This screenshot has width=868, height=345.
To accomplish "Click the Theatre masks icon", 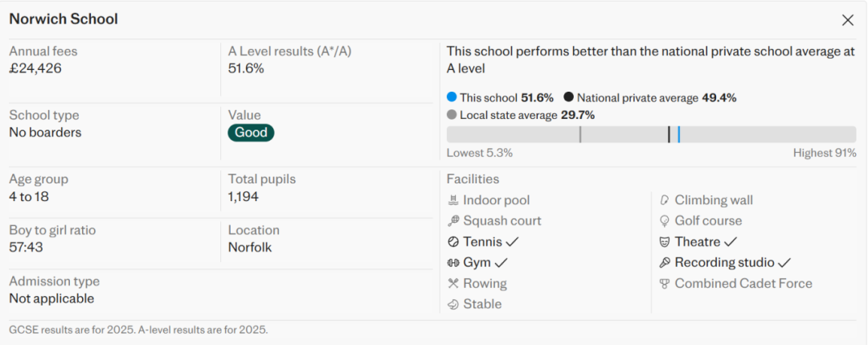I will [665, 242].
